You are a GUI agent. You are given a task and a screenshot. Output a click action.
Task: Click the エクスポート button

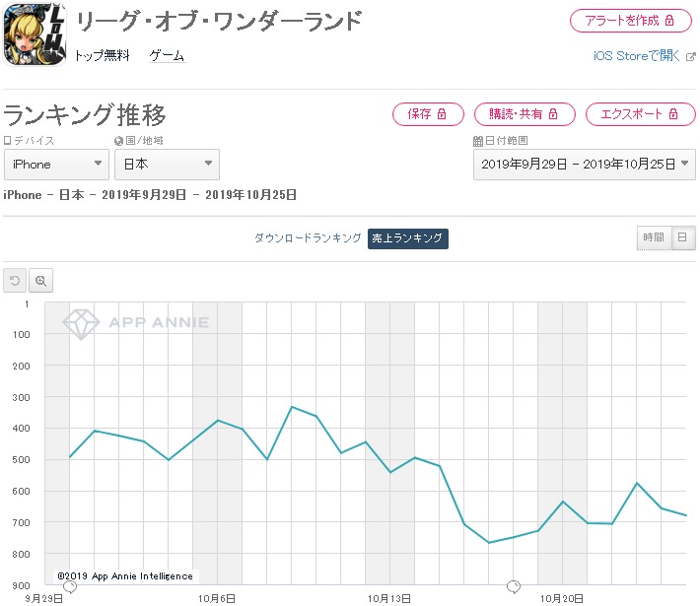(641, 114)
